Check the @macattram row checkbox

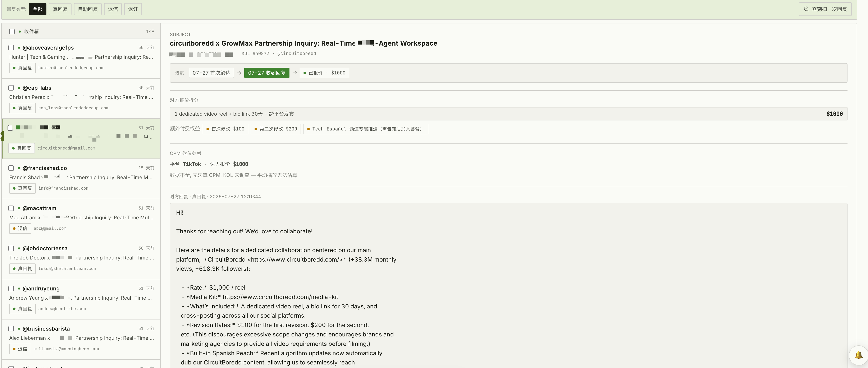[11, 208]
